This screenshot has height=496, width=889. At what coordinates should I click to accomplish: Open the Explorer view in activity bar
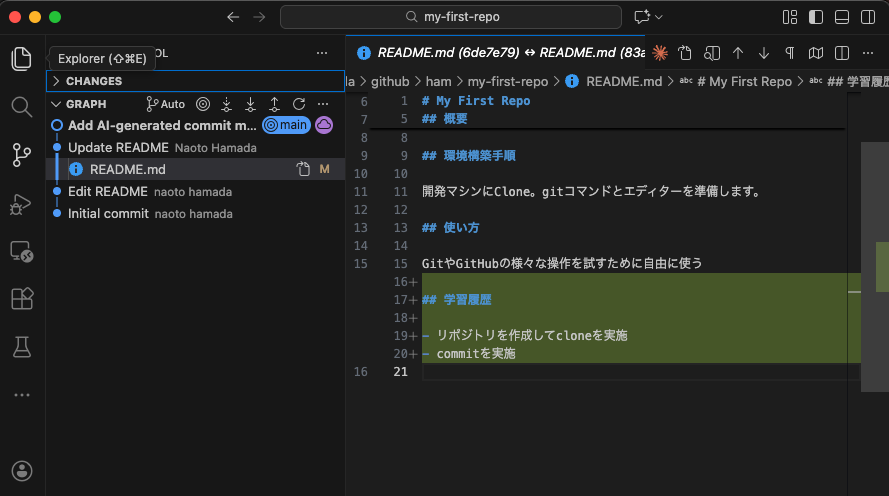click(x=22, y=59)
